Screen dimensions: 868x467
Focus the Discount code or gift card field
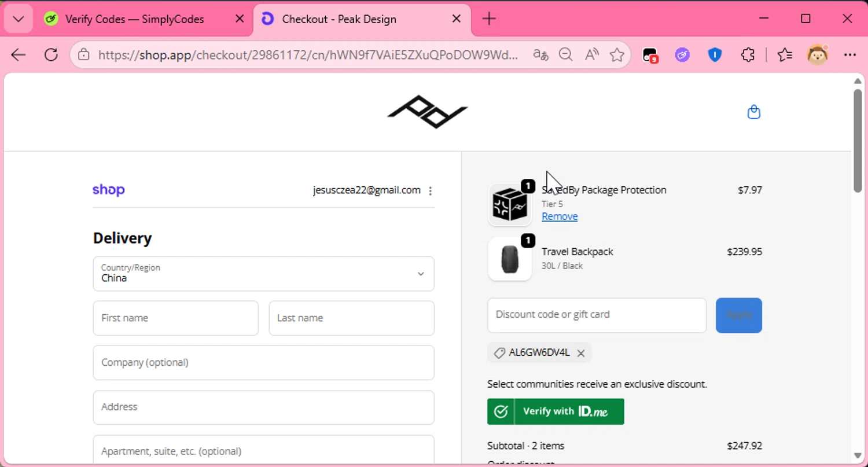click(x=597, y=315)
